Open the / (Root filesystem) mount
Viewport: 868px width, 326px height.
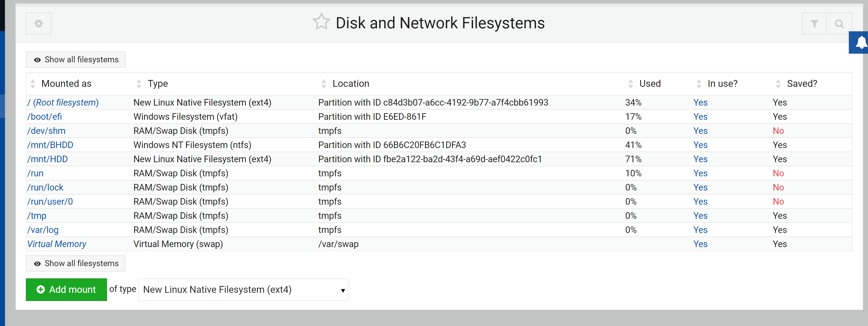(63, 102)
